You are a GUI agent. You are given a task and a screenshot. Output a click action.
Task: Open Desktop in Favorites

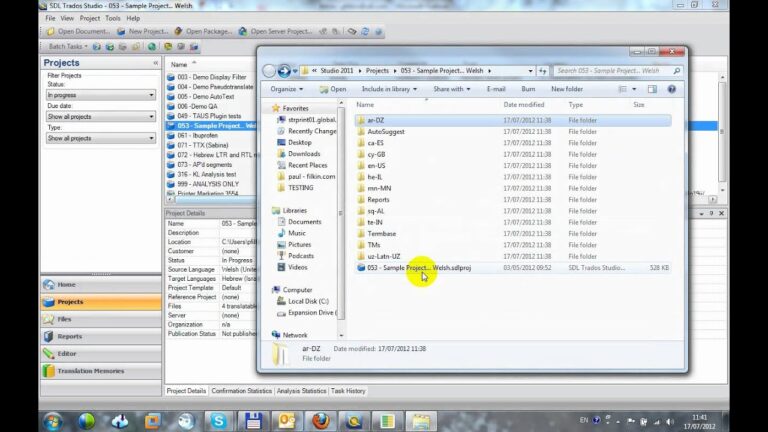tap(299, 143)
